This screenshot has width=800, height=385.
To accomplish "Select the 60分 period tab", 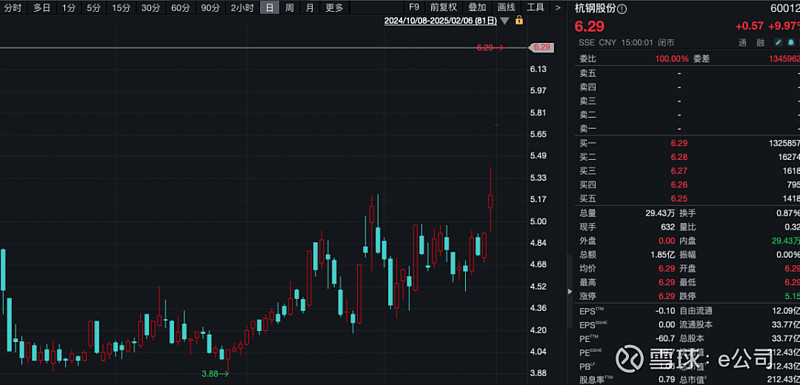I will pyautogui.click(x=180, y=8).
